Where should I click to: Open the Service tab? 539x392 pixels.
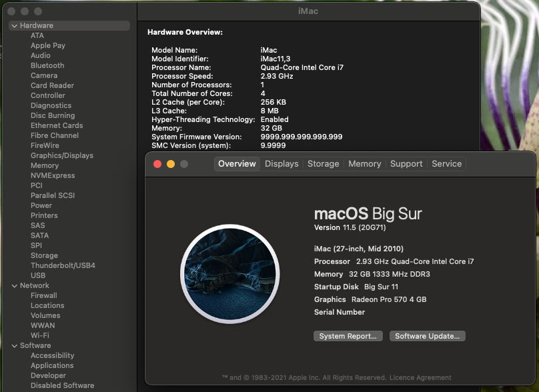[x=446, y=164]
